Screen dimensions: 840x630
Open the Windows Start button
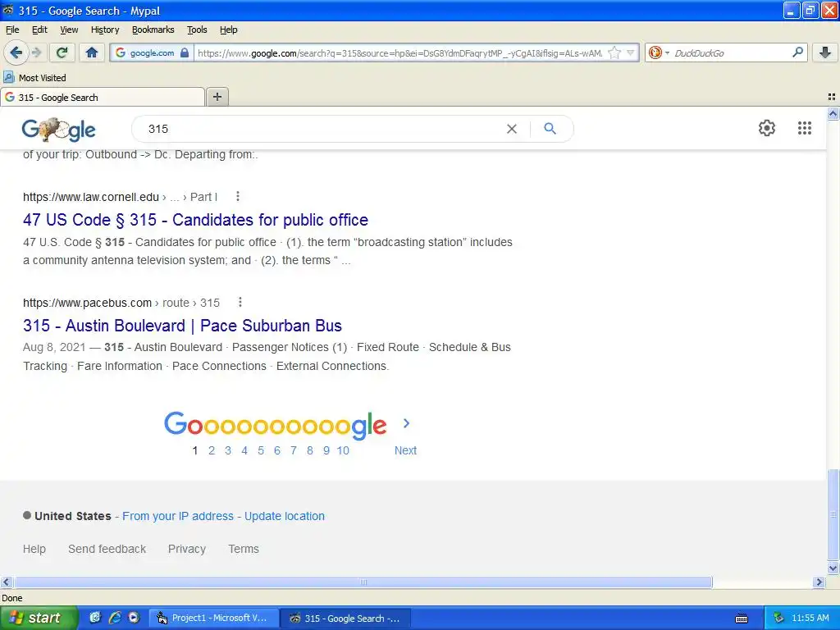coord(38,618)
